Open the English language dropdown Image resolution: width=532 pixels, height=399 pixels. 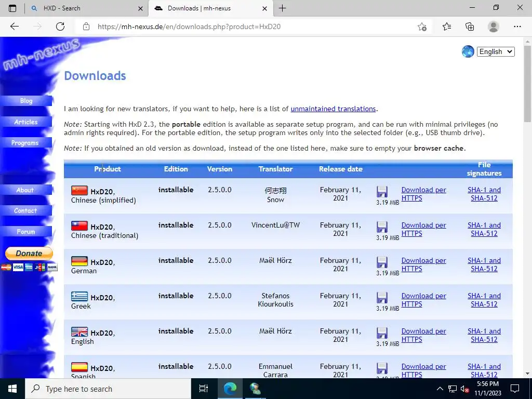coord(496,51)
